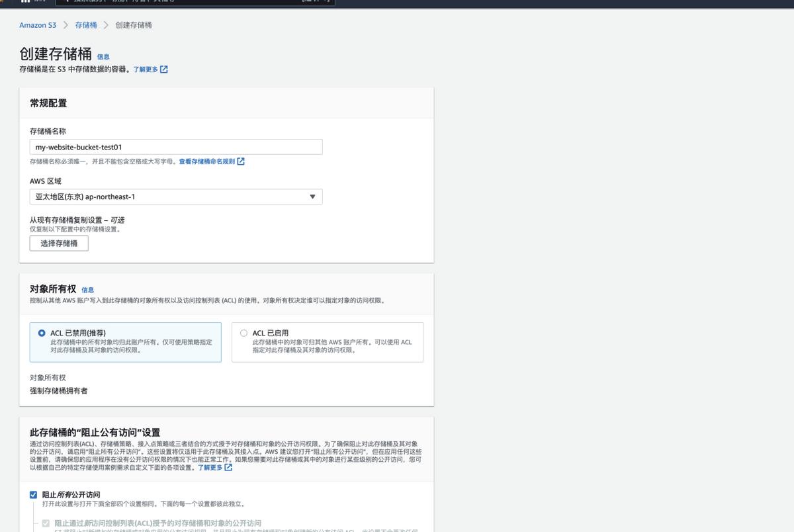The height and width of the screenshot is (532, 794).
Task: Click external link icon beside 查看存储桶命名规则
Action: click(x=240, y=160)
